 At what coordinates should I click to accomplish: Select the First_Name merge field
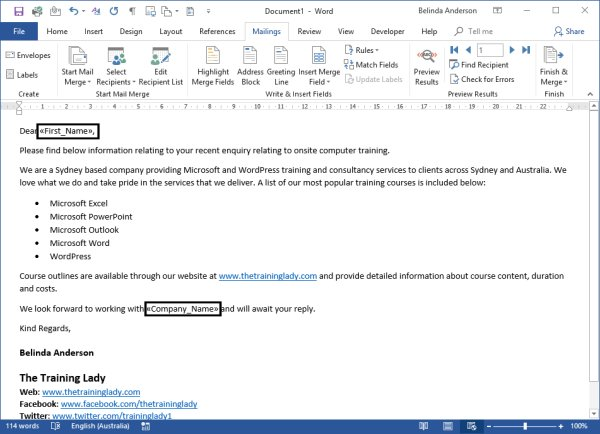tap(67, 131)
